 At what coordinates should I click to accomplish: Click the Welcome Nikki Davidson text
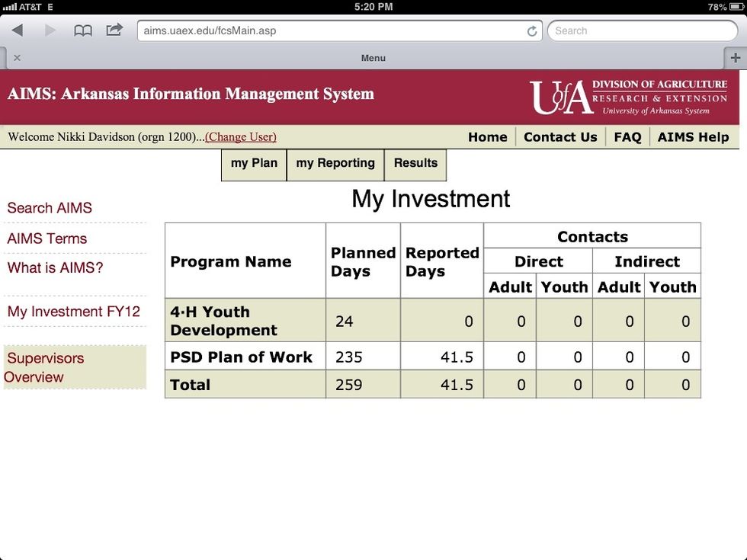[x=106, y=137]
